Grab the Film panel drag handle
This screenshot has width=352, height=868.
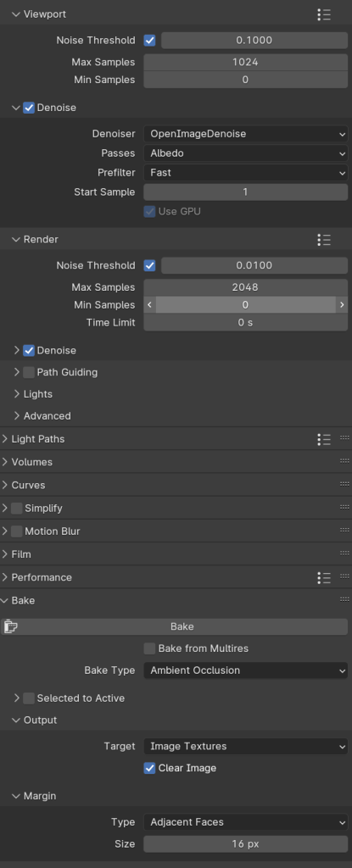tap(344, 554)
